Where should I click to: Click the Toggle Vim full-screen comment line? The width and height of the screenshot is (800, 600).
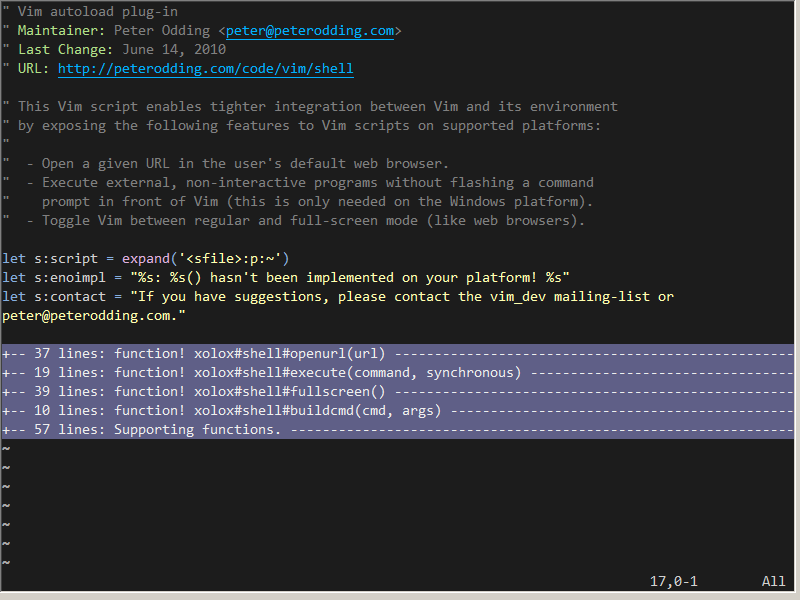point(293,220)
